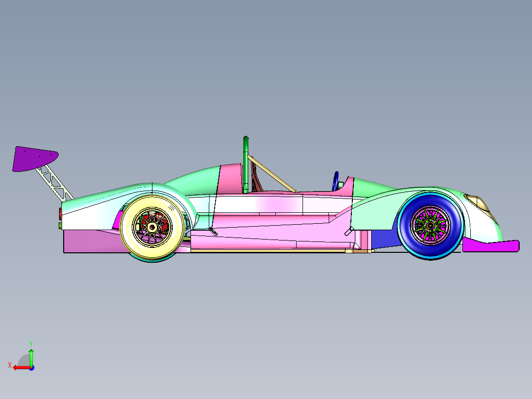Click the red X axis arrow of the triad
Viewport: 532px width, 399px height.
(x=21, y=368)
